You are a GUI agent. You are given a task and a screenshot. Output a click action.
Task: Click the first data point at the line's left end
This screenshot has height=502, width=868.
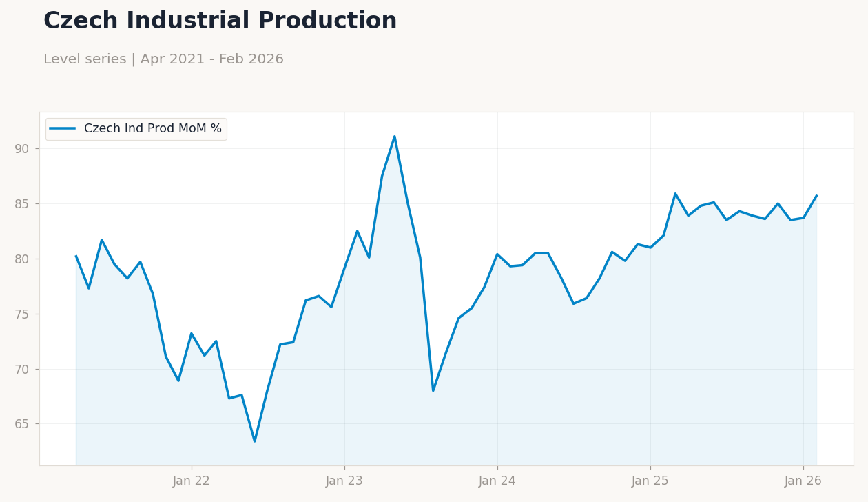pyautogui.click(x=76, y=256)
